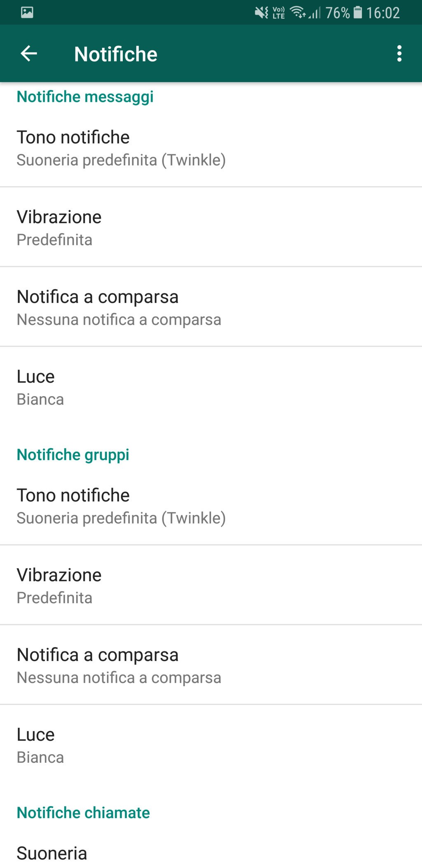The height and width of the screenshot is (868, 422).
Task: Tap the battery status icon
Action: [358, 12]
